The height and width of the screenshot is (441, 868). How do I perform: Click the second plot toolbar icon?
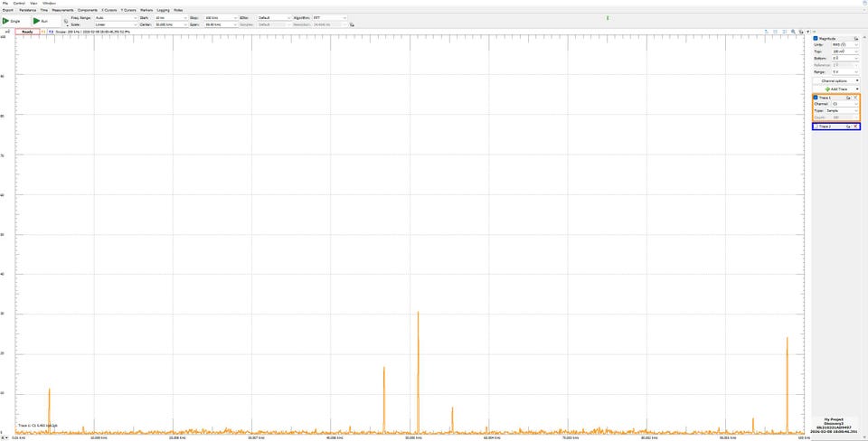click(776, 32)
